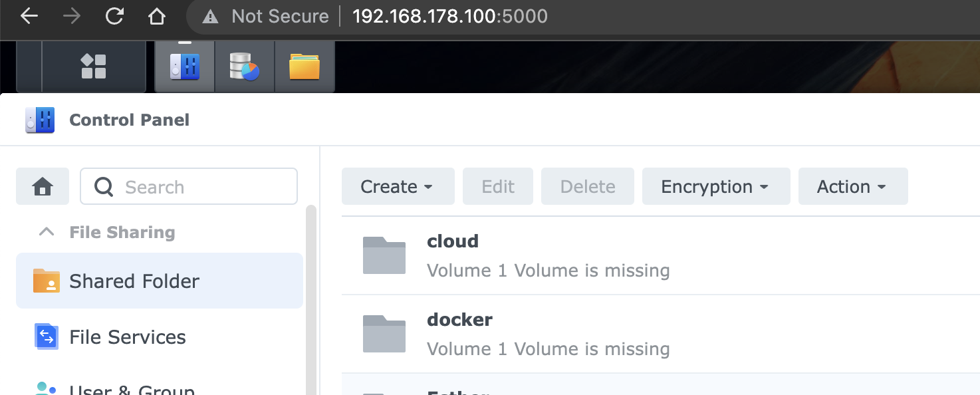Open the Storage Manager taskbar icon
Screen dimensions: 980x395
pyautogui.click(x=244, y=66)
